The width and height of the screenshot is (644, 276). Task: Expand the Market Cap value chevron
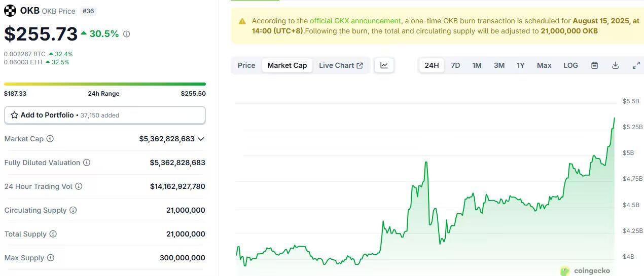(201, 139)
